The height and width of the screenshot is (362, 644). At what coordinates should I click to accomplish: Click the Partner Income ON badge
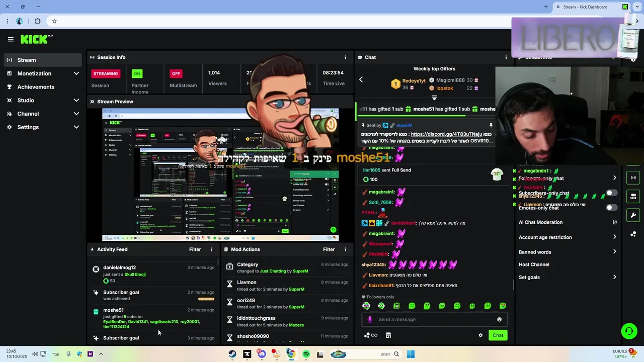(137, 73)
